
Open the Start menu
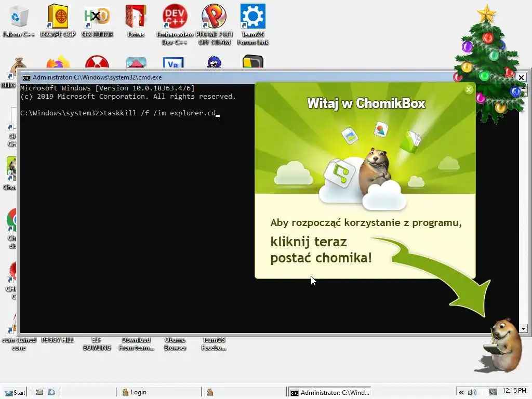(15, 392)
